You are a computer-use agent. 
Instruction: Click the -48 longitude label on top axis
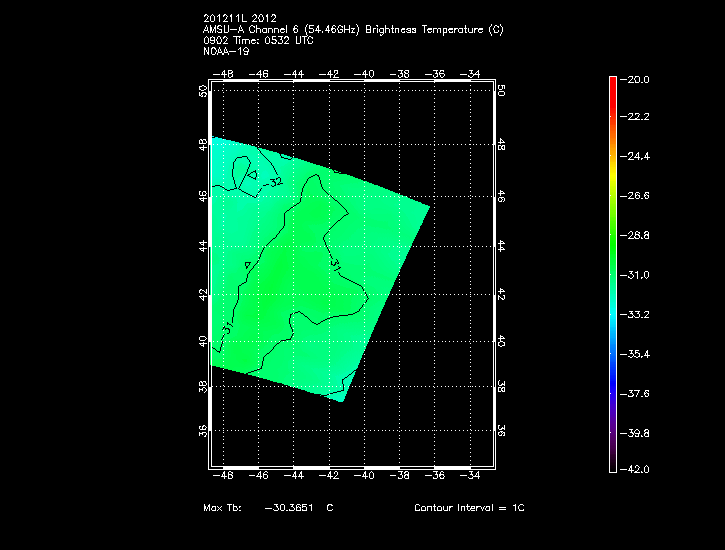(x=228, y=73)
